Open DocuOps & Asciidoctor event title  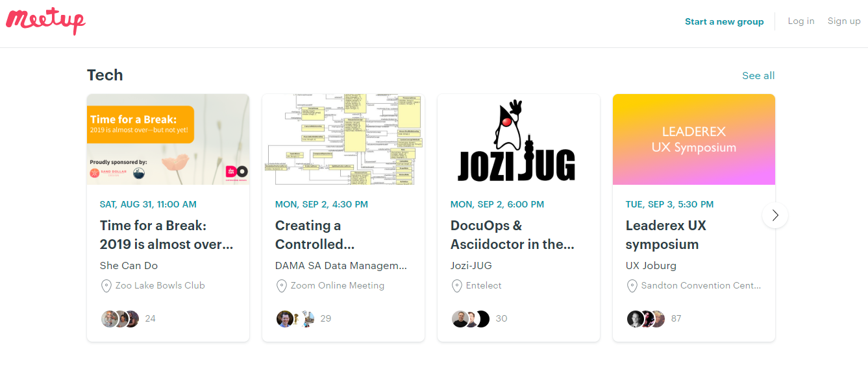(x=512, y=235)
